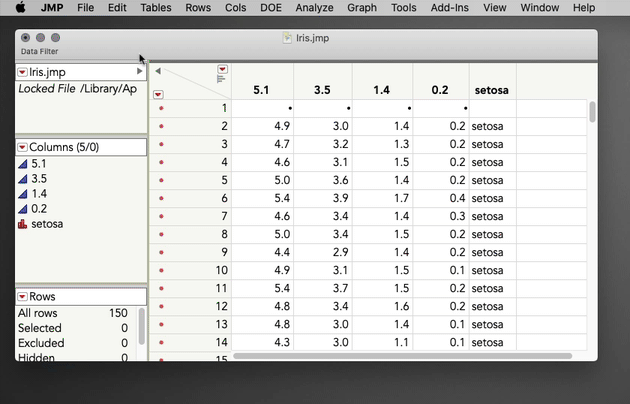Open the Rows panel red triangle menu
630x404 pixels.
point(23,297)
